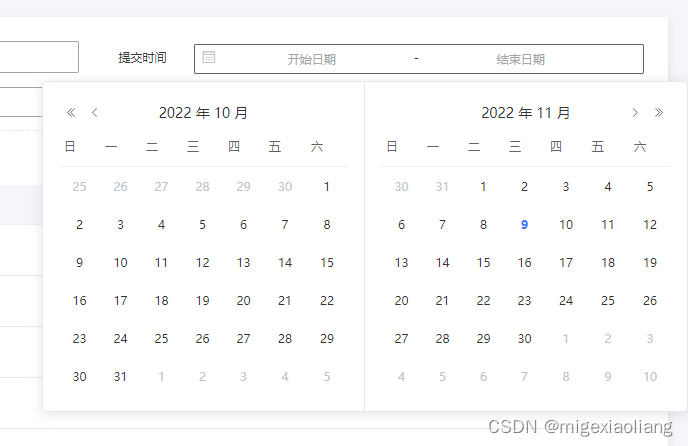The width and height of the screenshot is (688, 446).
Task: Click the 结束日期 end date input
Action: click(x=520, y=59)
